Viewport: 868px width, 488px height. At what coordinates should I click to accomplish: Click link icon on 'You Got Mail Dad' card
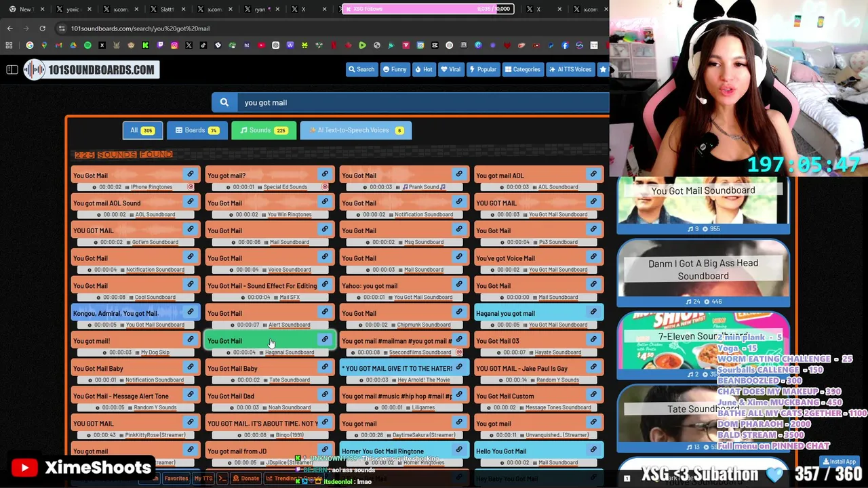[325, 395]
